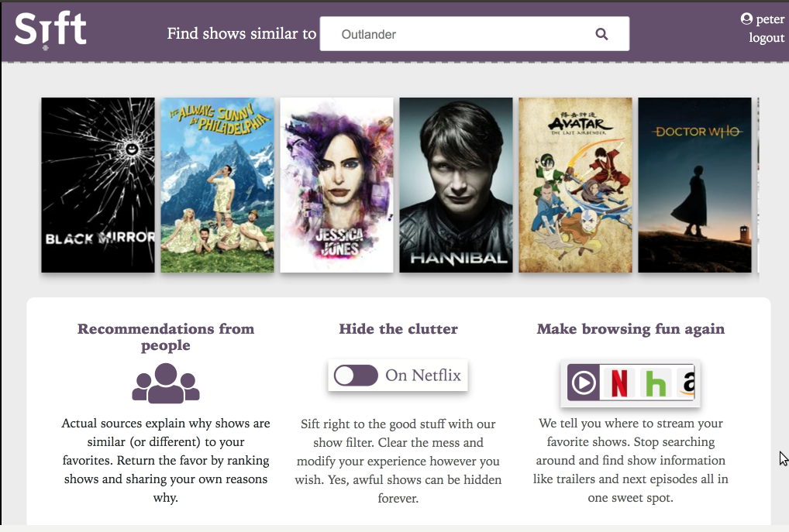789x532 pixels.
Task: Click the Hulu h icon
Action: click(656, 383)
